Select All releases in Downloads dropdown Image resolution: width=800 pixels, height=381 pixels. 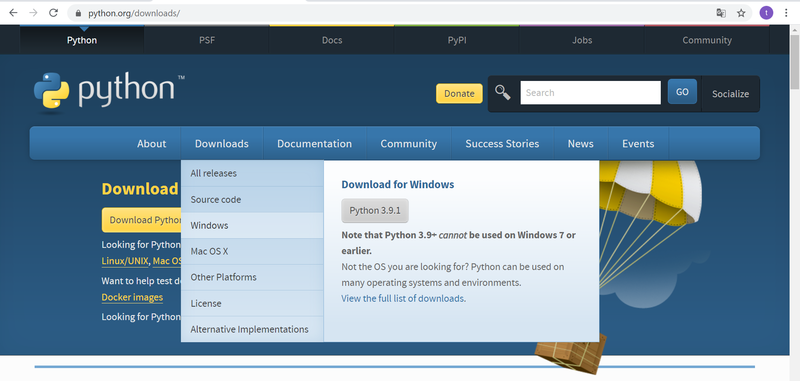click(252, 173)
